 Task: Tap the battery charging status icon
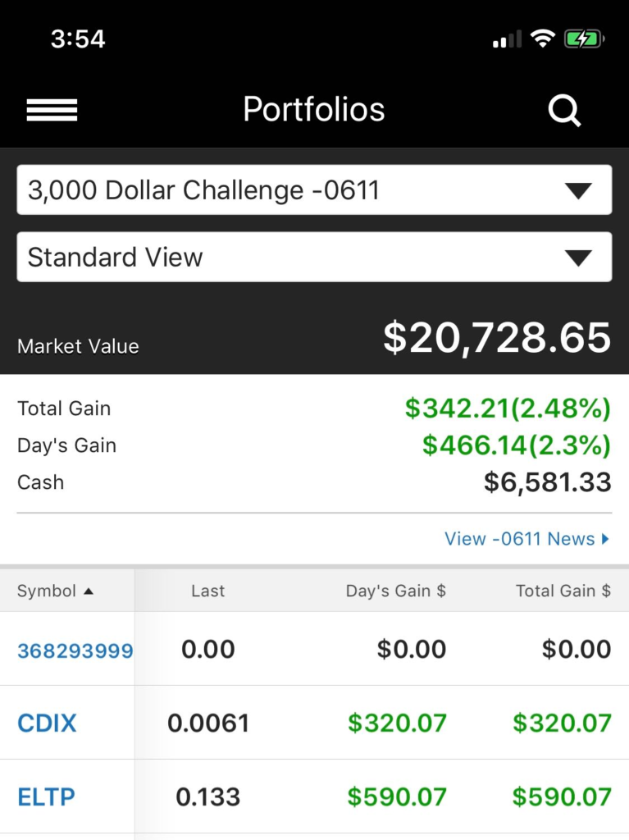click(x=584, y=39)
